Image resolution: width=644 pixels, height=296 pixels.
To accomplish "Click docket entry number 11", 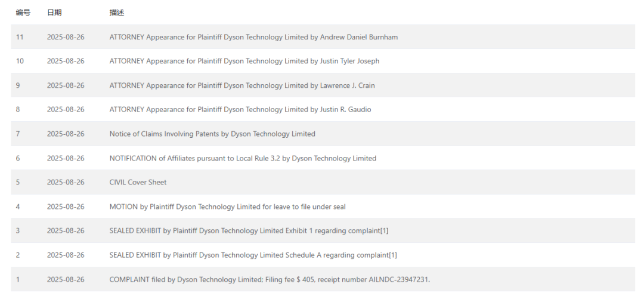I will (20, 37).
